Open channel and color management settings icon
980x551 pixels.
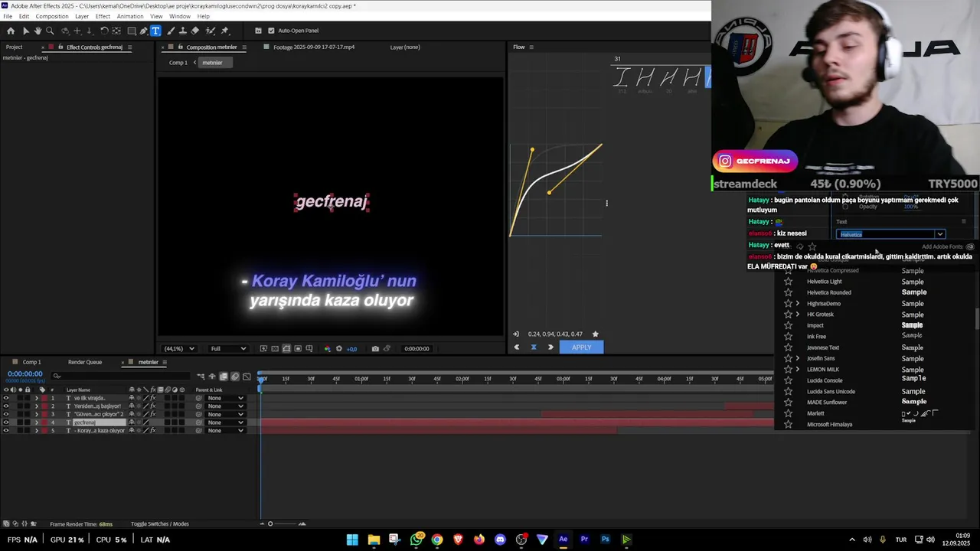tap(328, 348)
